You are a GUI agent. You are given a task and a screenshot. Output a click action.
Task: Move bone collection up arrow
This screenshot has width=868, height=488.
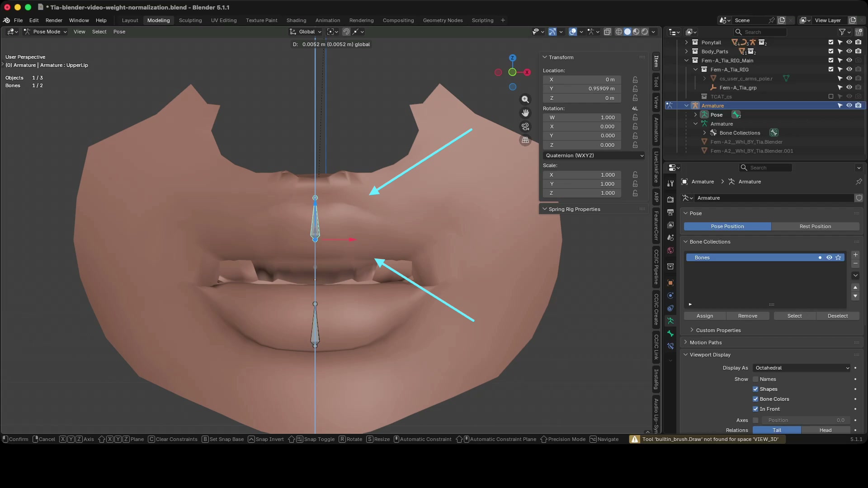pyautogui.click(x=855, y=287)
